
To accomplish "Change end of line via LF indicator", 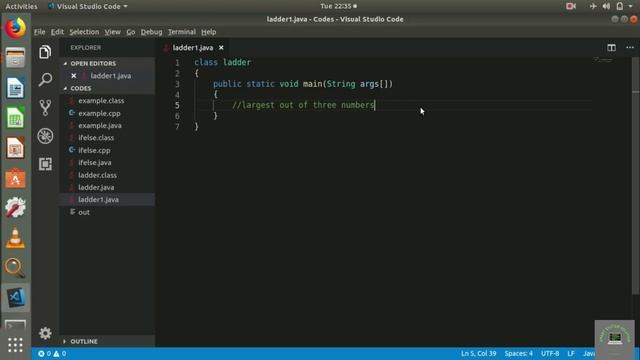I will pyautogui.click(x=571, y=353).
